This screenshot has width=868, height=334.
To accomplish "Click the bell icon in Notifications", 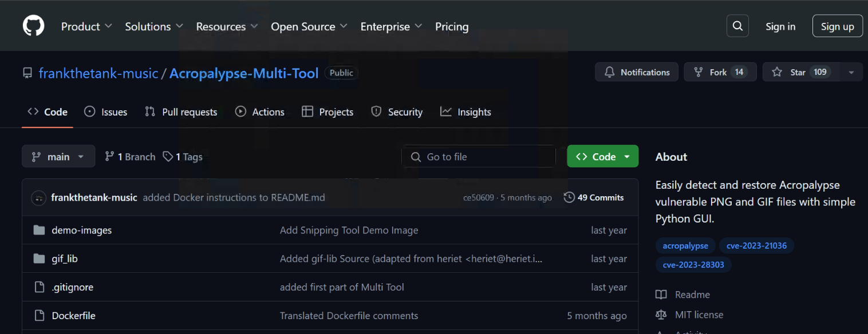I will 610,72.
